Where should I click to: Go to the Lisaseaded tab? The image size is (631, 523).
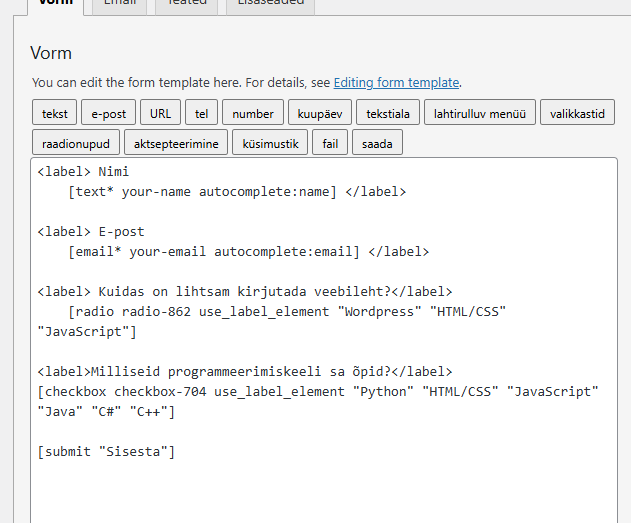[270, 4]
